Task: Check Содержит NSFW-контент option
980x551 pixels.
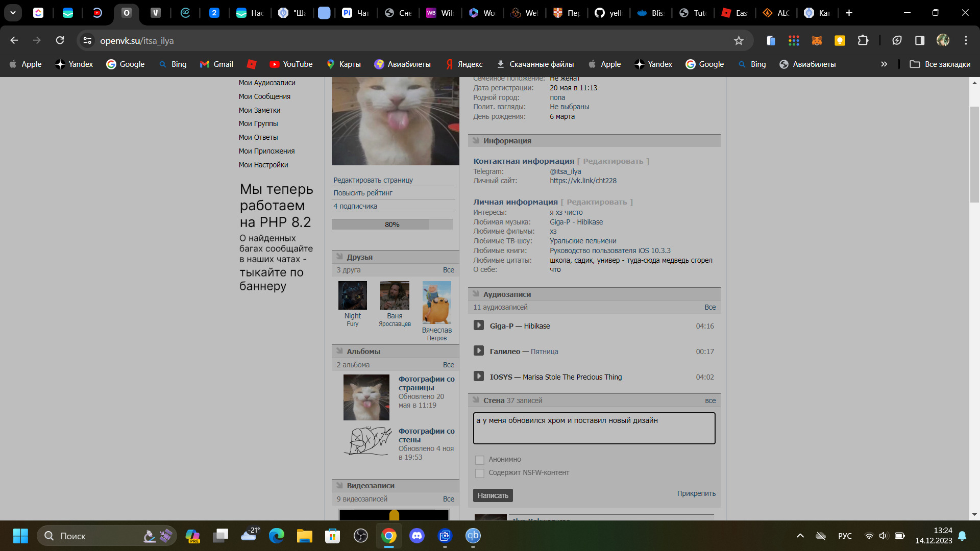Action: (479, 473)
